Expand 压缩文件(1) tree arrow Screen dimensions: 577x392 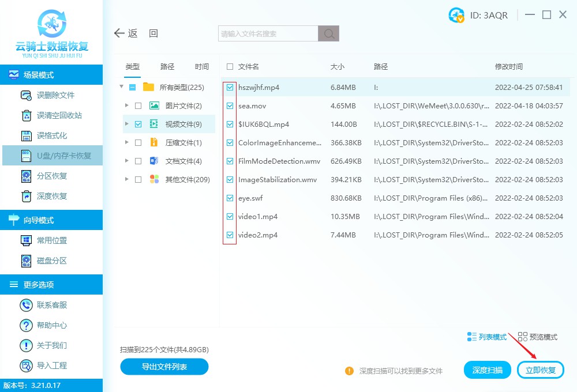[126, 142]
